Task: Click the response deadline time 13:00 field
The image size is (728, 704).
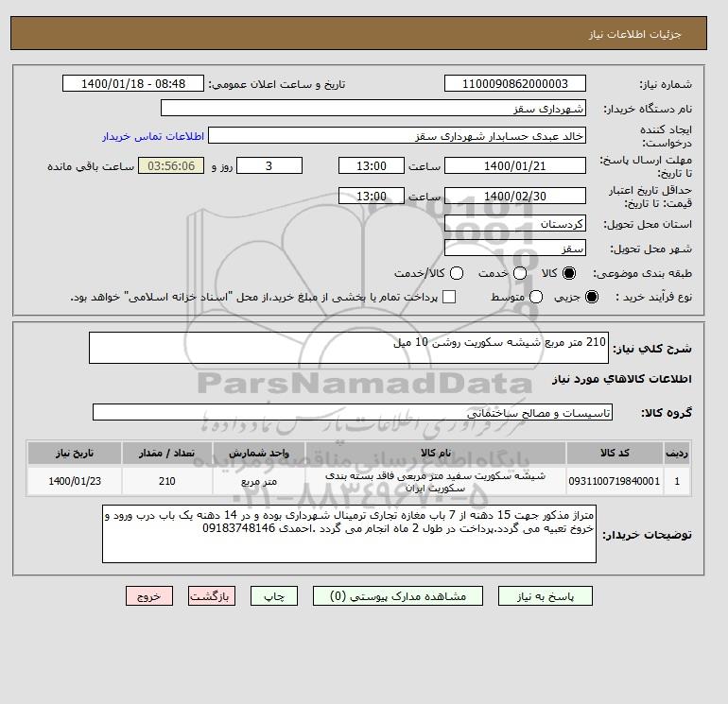Action: [x=372, y=165]
